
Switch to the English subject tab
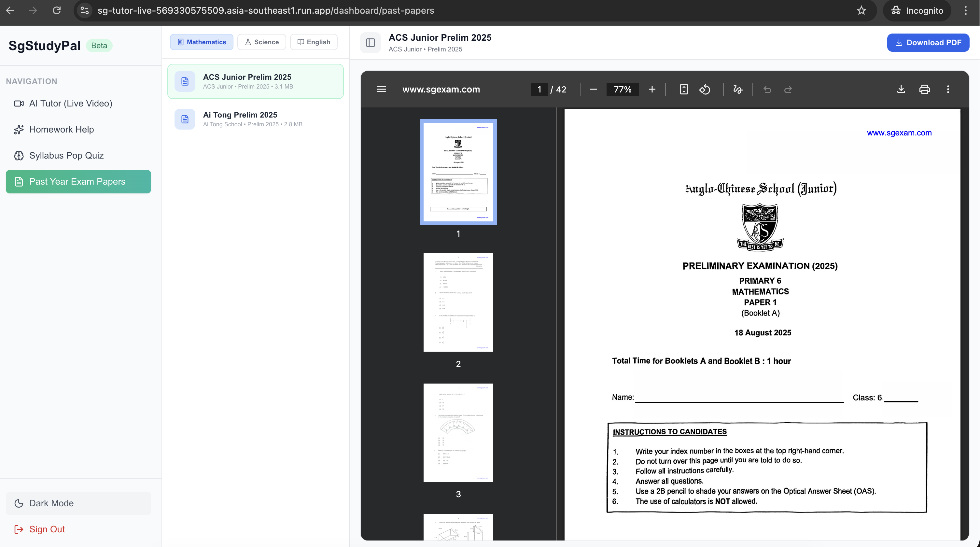pos(314,42)
